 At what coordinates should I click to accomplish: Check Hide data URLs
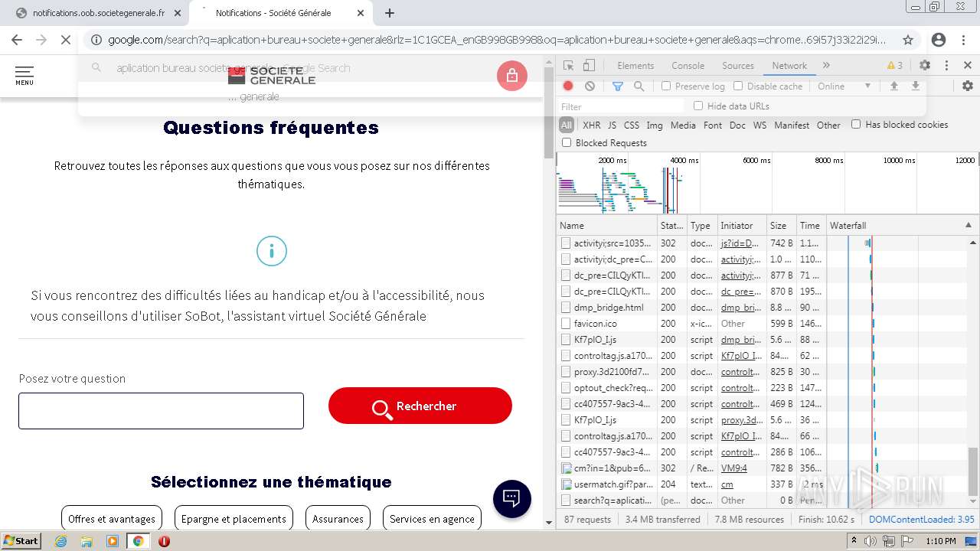pyautogui.click(x=698, y=106)
